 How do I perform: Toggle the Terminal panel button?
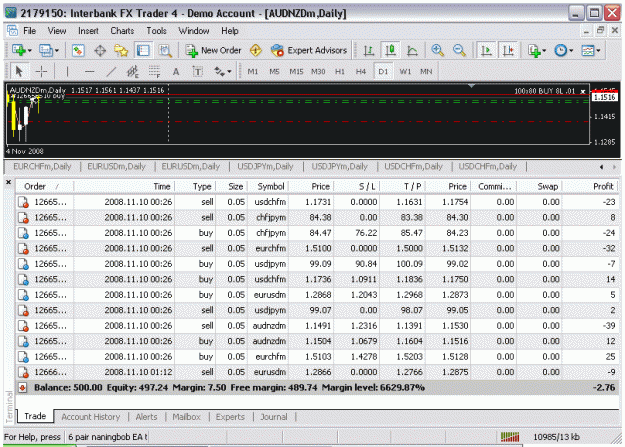point(143,50)
